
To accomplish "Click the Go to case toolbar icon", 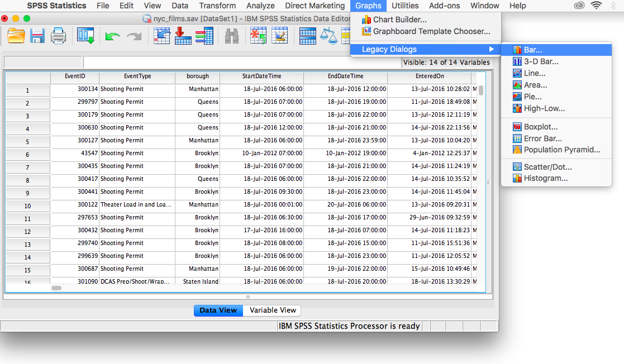I will pos(161,36).
